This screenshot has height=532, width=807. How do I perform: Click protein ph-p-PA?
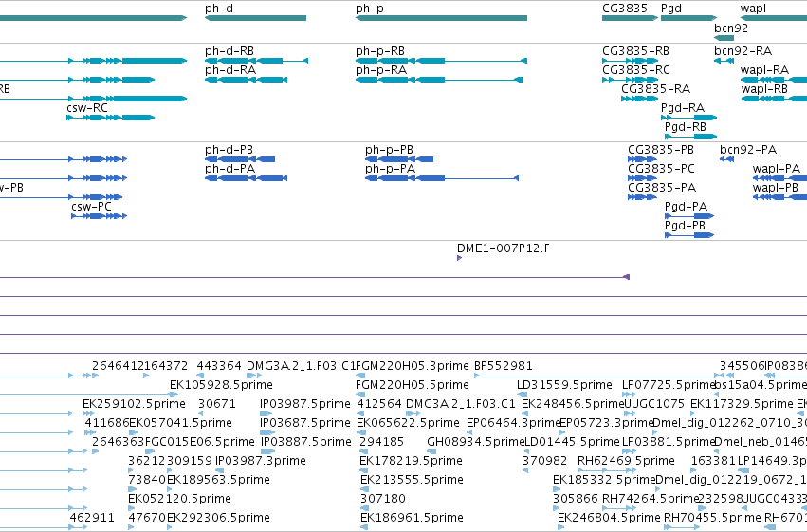coord(390,169)
